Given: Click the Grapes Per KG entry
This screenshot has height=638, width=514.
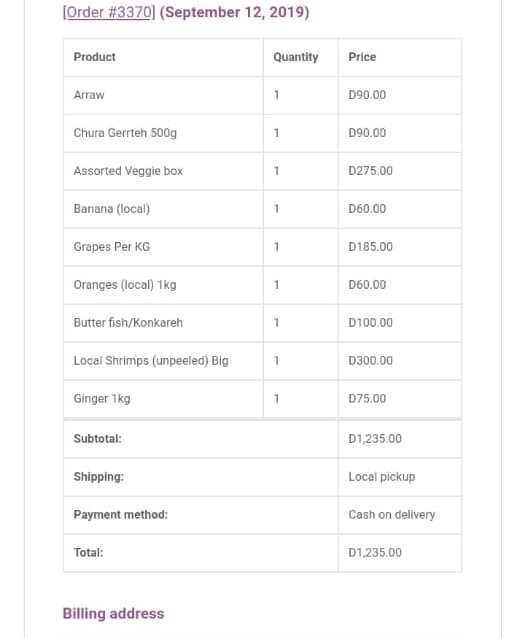Looking at the screenshot, I should click(x=112, y=247).
